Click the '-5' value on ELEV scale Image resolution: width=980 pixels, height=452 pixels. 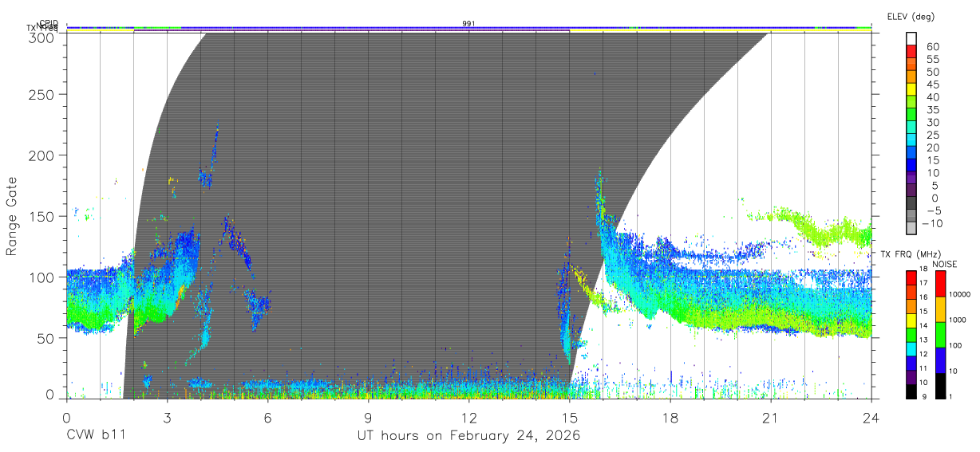tap(935, 210)
